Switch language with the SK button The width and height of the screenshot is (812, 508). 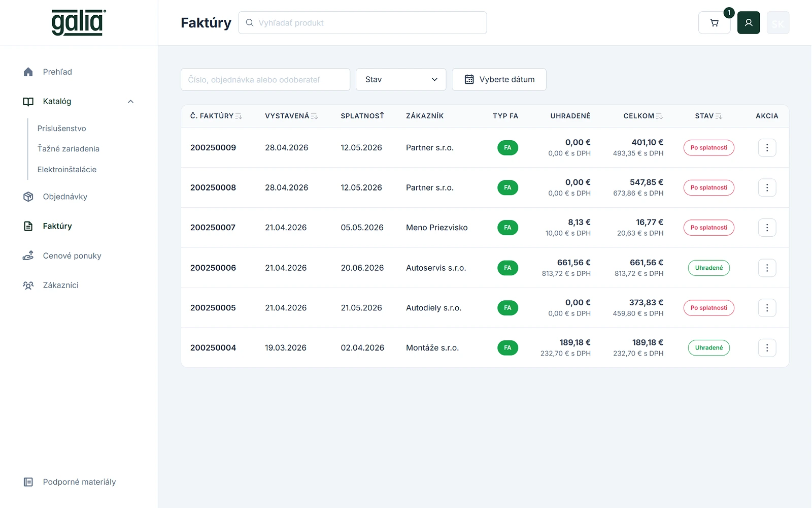click(x=778, y=23)
